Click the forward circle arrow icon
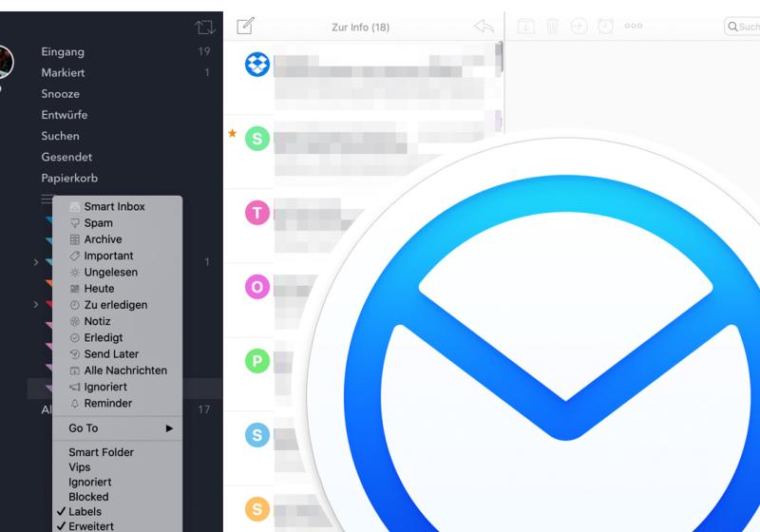This screenshot has width=760, height=532. [x=579, y=27]
